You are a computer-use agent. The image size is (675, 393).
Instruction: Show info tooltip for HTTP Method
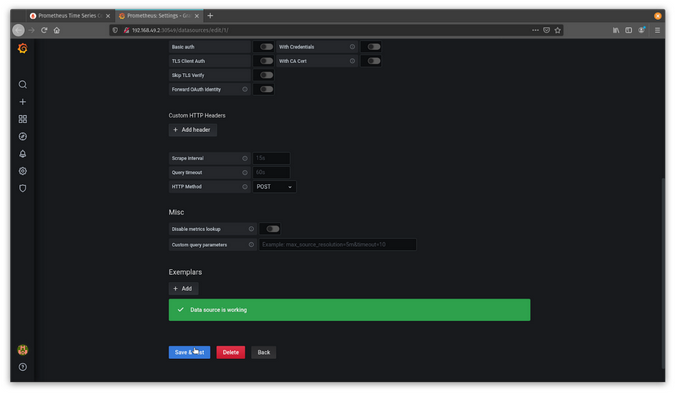[x=245, y=187]
